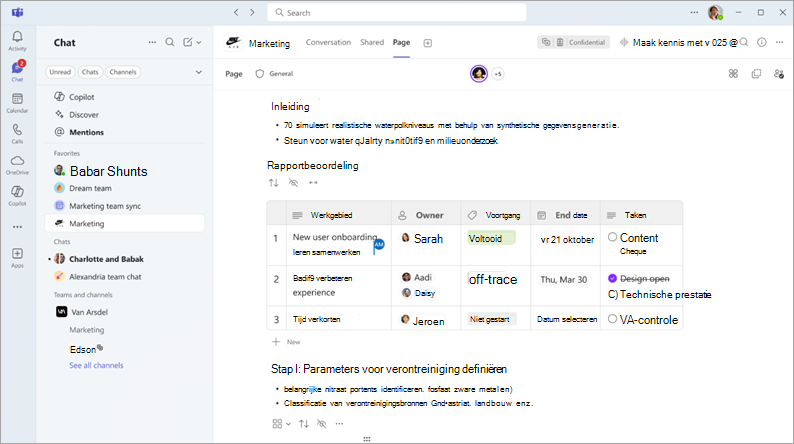This screenshot has width=794, height=444.
Task: Click the copy page icon on the page toolbar
Action: pos(756,74)
